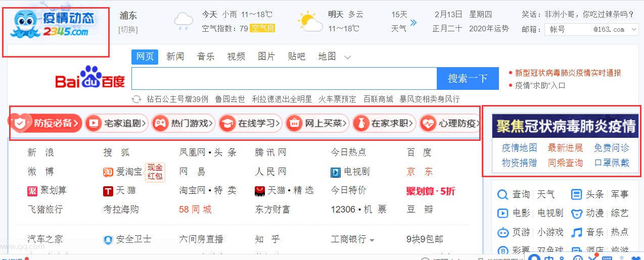This screenshot has width=644, height=260.
Task: Expand the search category more arrow
Action: tap(347, 58)
